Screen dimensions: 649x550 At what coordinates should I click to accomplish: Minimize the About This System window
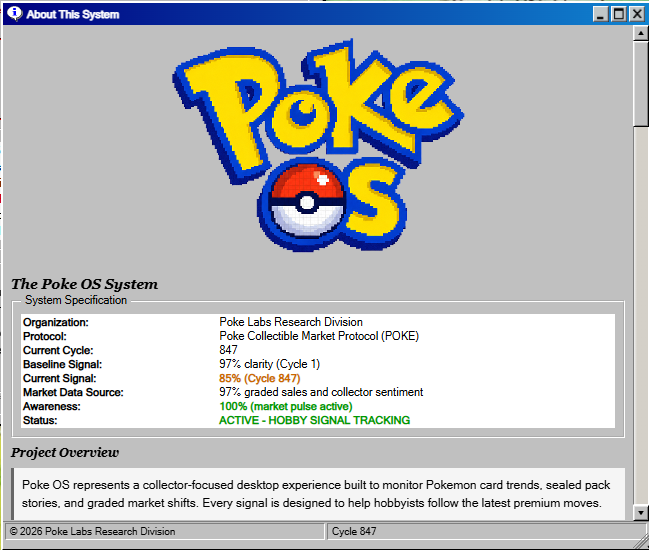[600, 14]
